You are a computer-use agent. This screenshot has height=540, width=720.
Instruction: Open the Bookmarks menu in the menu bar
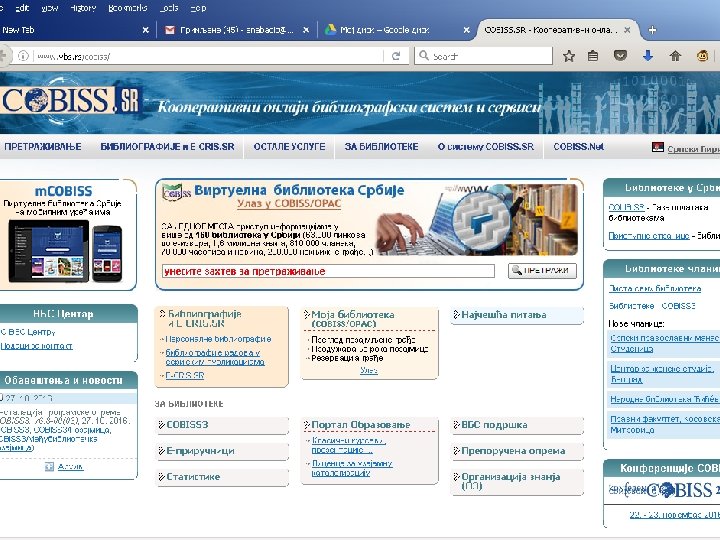128,8
